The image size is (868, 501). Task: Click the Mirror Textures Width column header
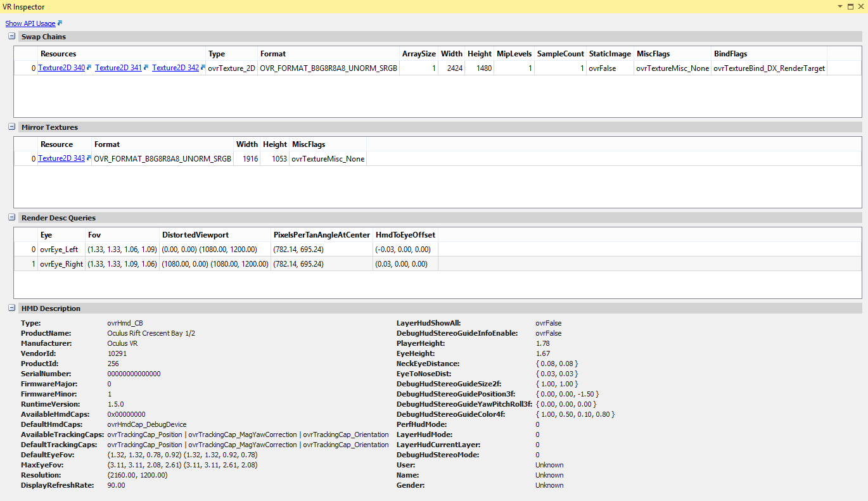click(x=247, y=144)
